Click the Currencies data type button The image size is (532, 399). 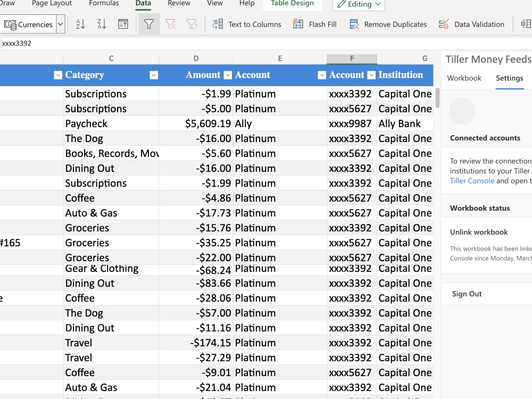(x=28, y=24)
